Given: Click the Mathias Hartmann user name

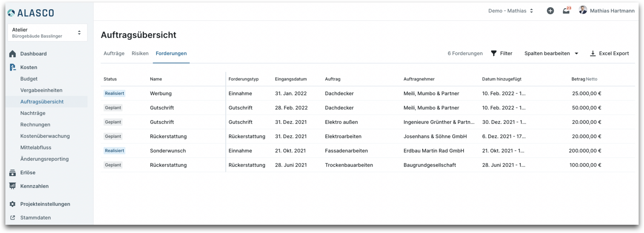Looking at the screenshot, I should click(612, 11).
